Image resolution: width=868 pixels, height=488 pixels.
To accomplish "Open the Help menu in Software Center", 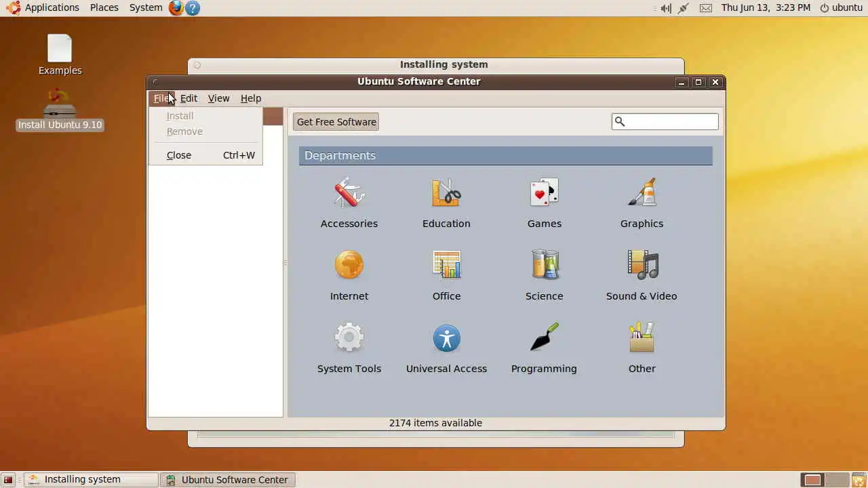I will click(x=251, y=98).
